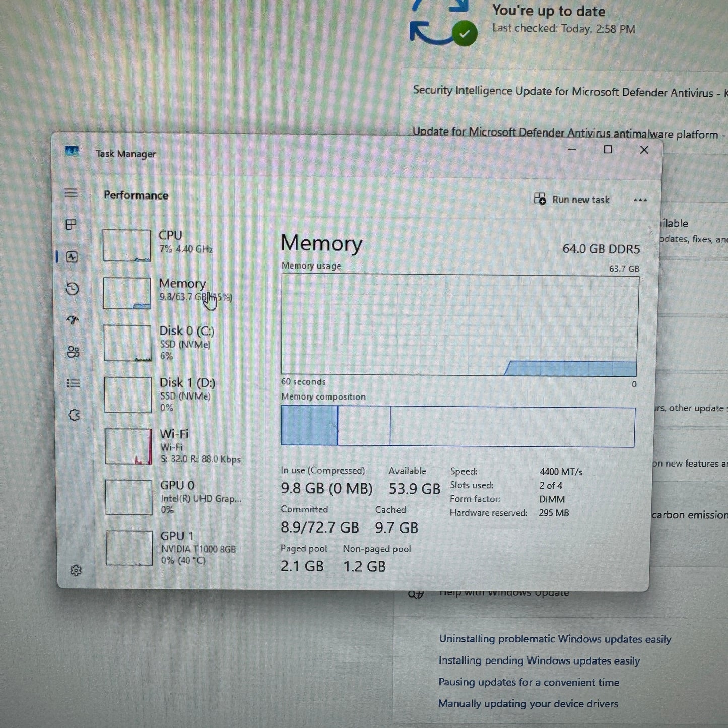Image resolution: width=728 pixels, height=728 pixels.
Task: Click the Memory usage graph
Action: [x=459, y=325]
